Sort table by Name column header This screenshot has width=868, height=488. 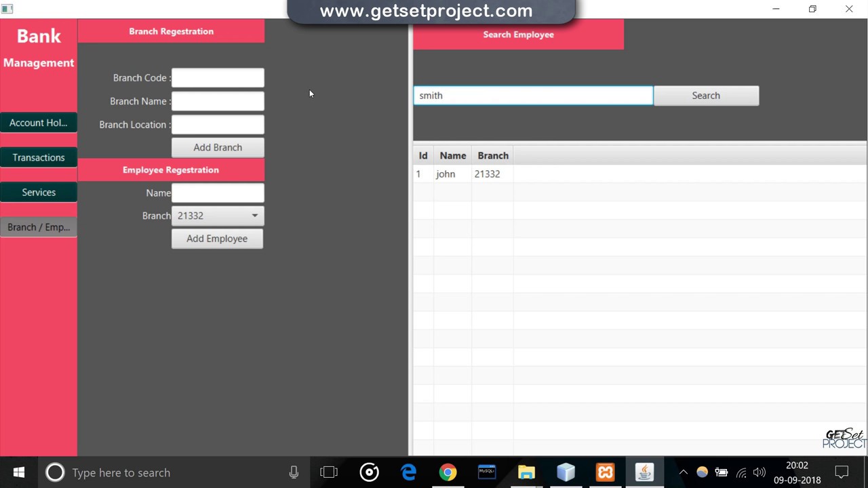[452, 156]
